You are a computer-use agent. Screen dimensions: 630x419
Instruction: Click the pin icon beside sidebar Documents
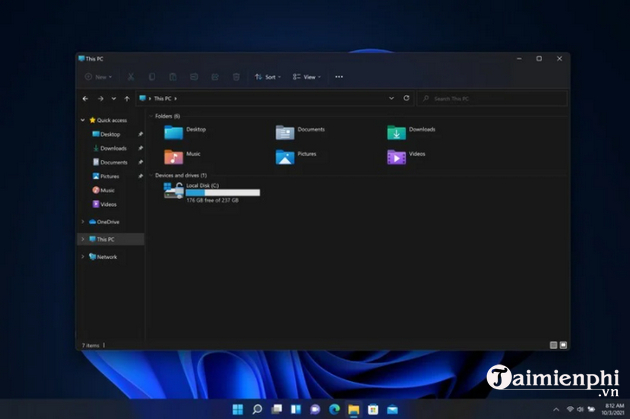pos(140,162)
